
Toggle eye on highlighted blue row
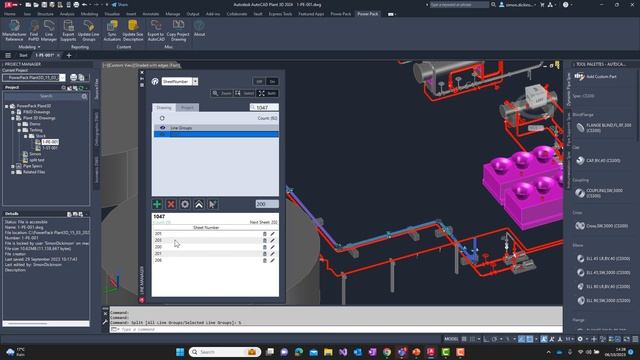[162, 134]
